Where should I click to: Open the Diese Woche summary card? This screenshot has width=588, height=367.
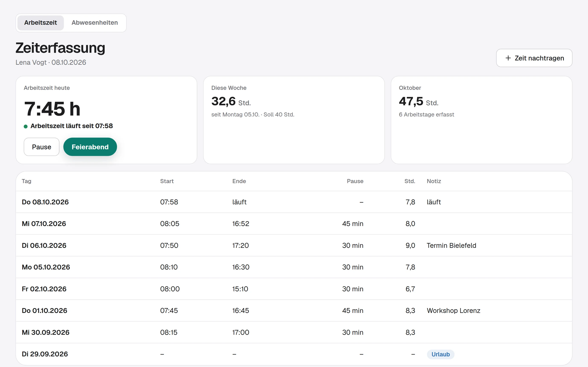tap(294, 120)
